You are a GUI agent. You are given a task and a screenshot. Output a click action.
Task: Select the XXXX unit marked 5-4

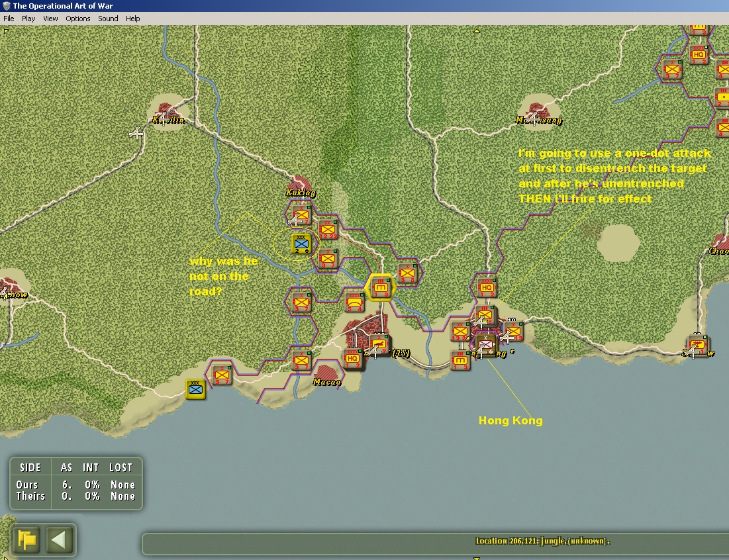[354, 302]
